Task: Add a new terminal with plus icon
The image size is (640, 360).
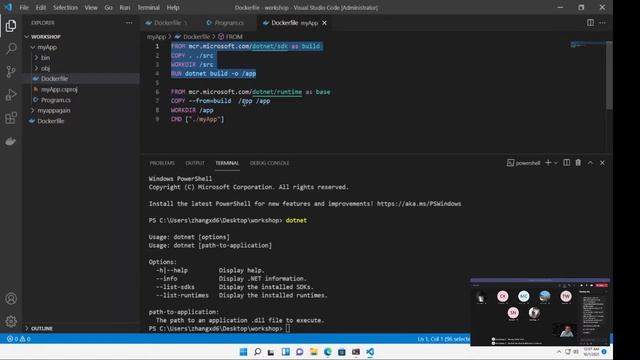Action: point(548,163)
